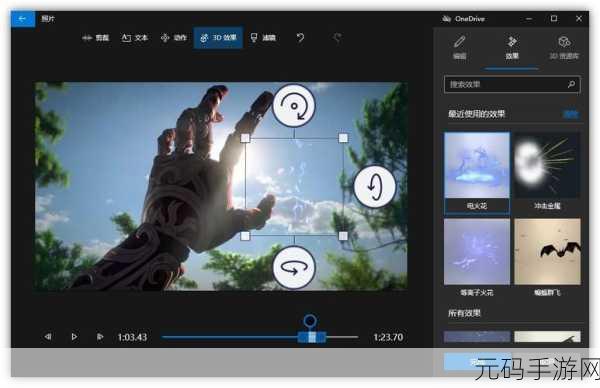Image resolution: width=600 pixels, height=388 pixels.
Task: Click the search magnifier icon
Action: (571, 84)
